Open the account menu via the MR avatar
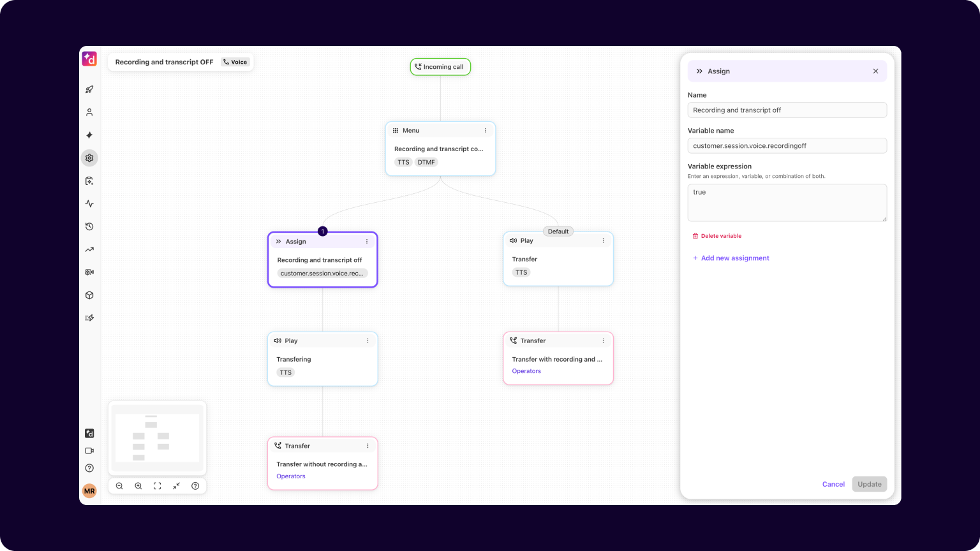The image size is (980, 551). (89, 490)
